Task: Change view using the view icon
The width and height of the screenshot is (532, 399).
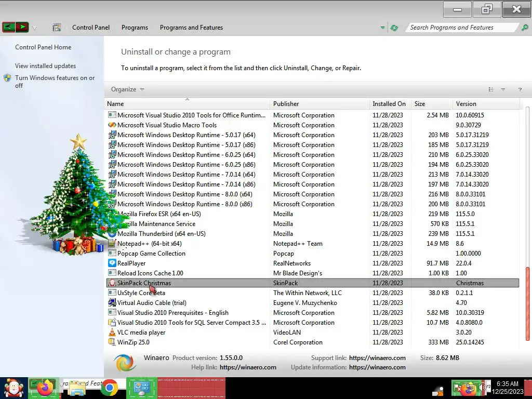Action: pyautogui.click(x=490, y=89)
